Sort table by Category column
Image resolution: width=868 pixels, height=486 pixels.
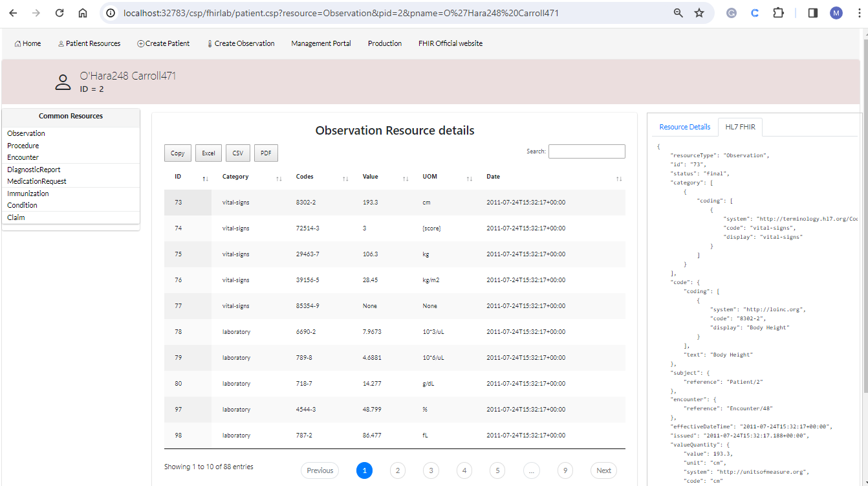point(235,177)
